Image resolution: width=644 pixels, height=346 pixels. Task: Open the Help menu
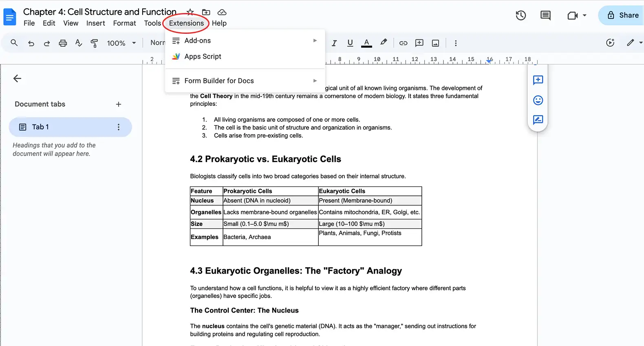coord(219,23)
